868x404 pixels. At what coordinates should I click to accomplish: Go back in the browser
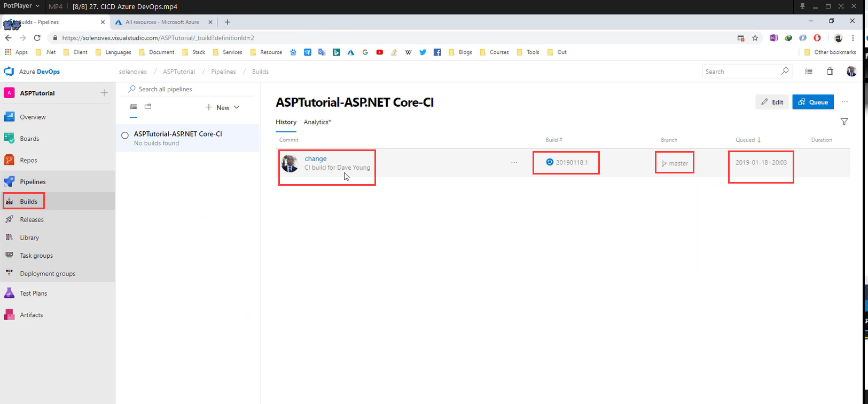point(8,38)
